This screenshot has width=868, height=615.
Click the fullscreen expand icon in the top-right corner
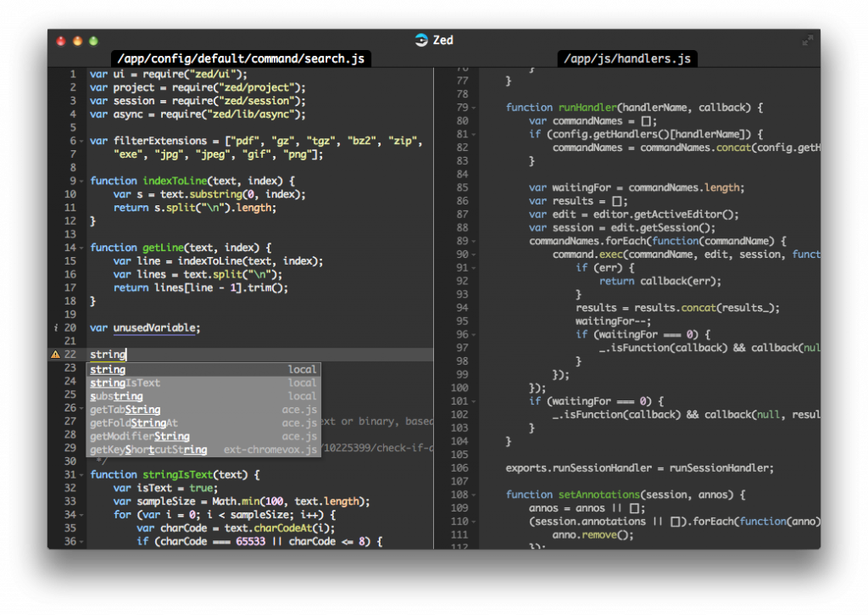coord(807,40)
